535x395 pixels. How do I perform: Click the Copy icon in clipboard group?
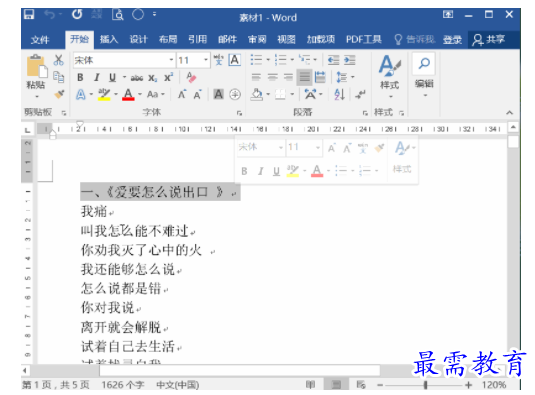(x=59, y=77)
